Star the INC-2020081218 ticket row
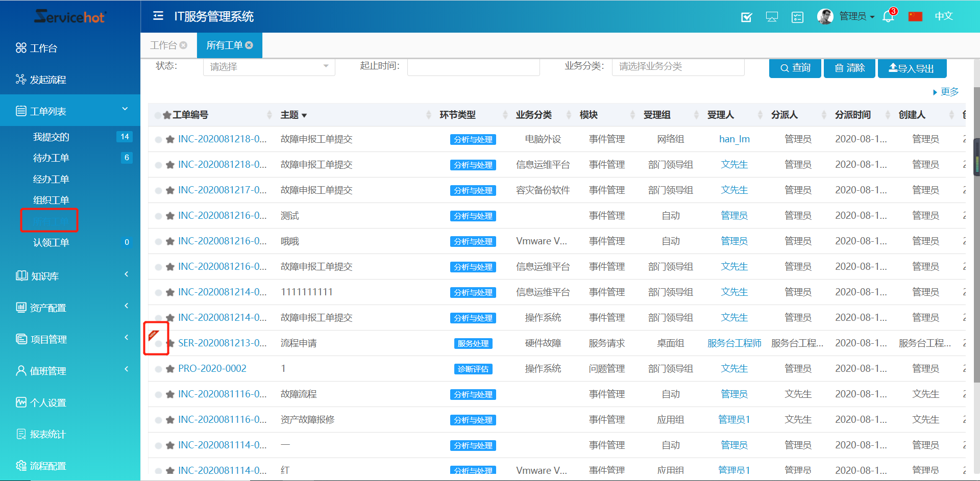980x481 pixels. [169, 139]
